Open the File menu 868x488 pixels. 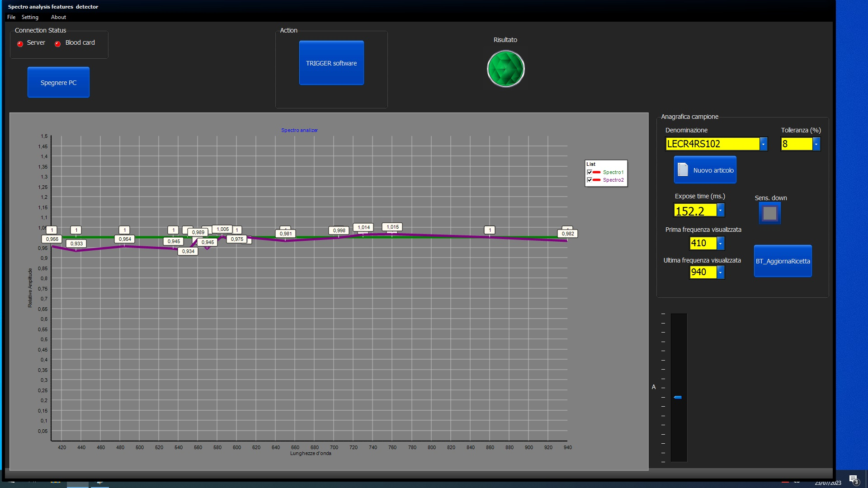pos(11,17)
